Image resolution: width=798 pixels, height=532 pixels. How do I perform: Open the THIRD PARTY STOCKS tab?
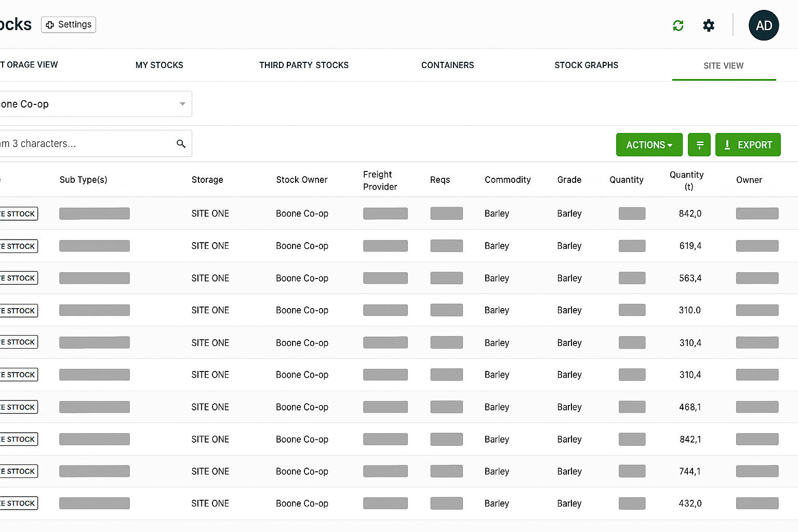304,65
